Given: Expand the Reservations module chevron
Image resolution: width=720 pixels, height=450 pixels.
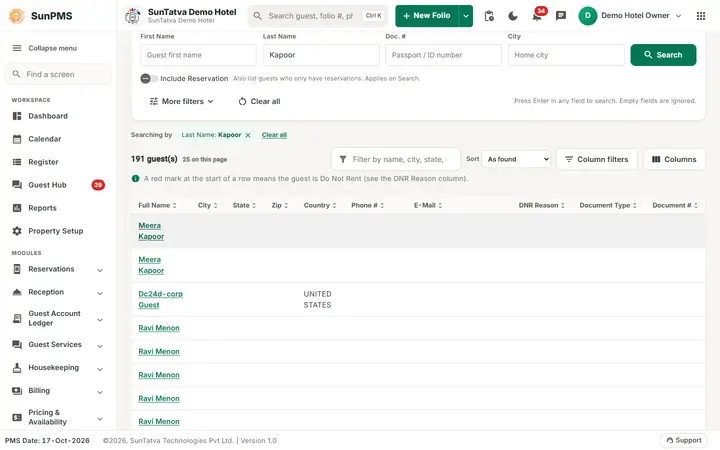Looking at the screenshot, I should coord(100,270).
